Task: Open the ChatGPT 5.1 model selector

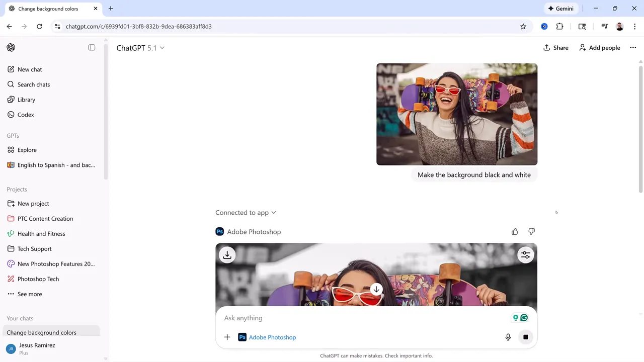Action: click(x=140, y=48)
